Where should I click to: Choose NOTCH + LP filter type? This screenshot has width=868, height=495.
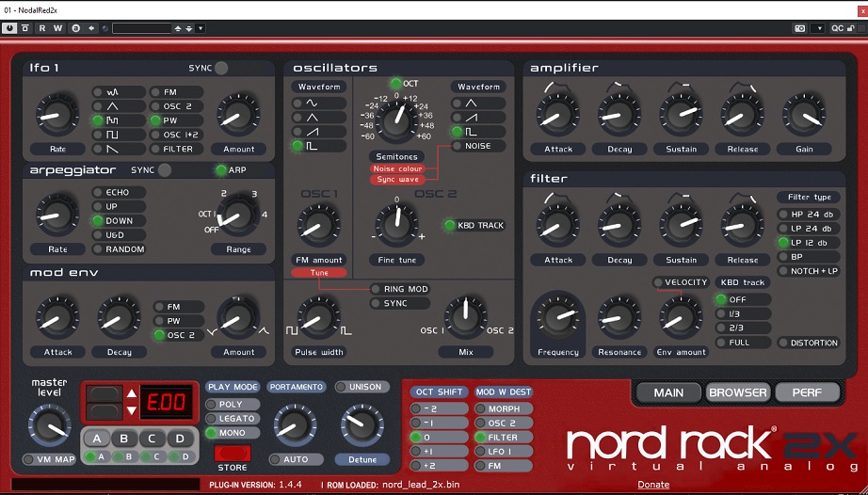pyautogui.click(x=809, y=271)
